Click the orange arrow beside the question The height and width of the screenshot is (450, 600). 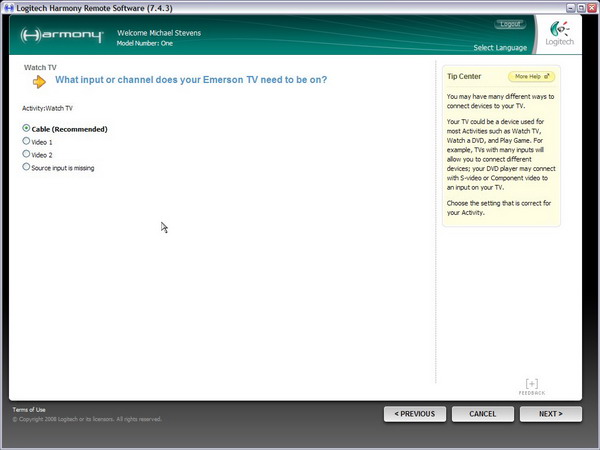coord(39,82)
